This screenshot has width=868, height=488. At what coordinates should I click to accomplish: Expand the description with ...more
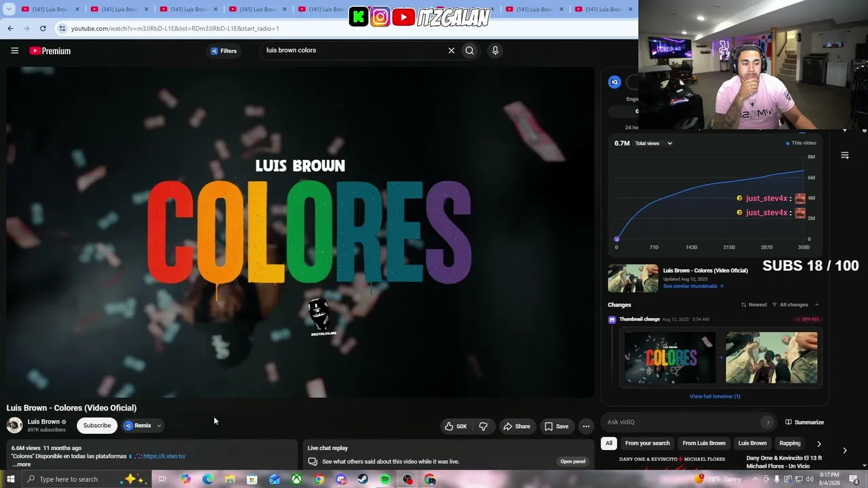(21, 464)
